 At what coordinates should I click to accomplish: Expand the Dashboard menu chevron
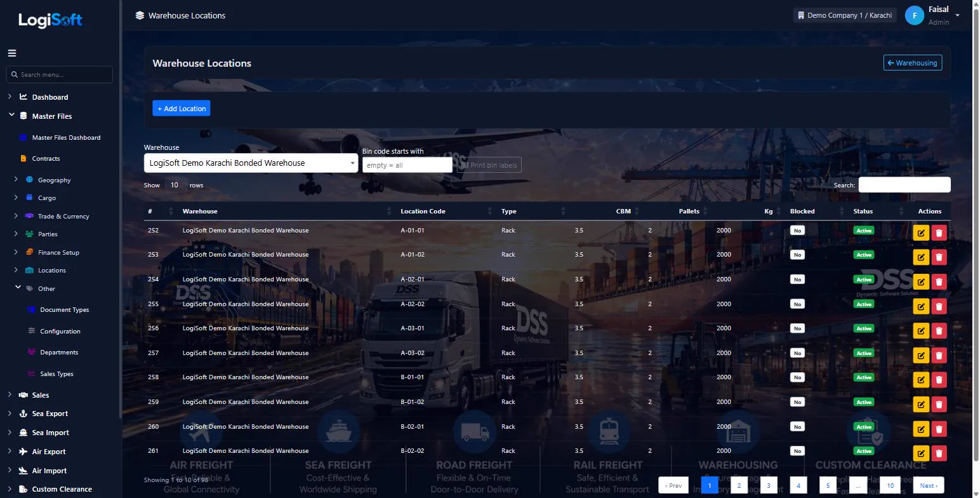[x=10, y=97]
